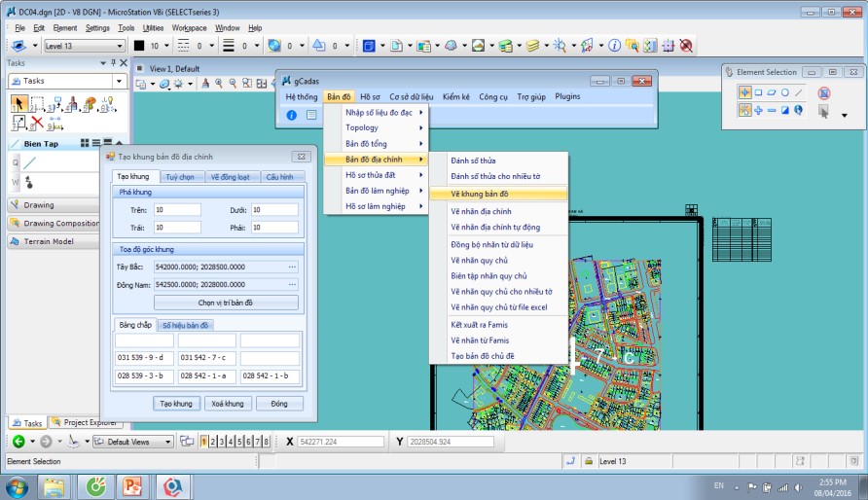
Task: Select the Element Selection arrow tool in Tasks
Action: [18, 103]
